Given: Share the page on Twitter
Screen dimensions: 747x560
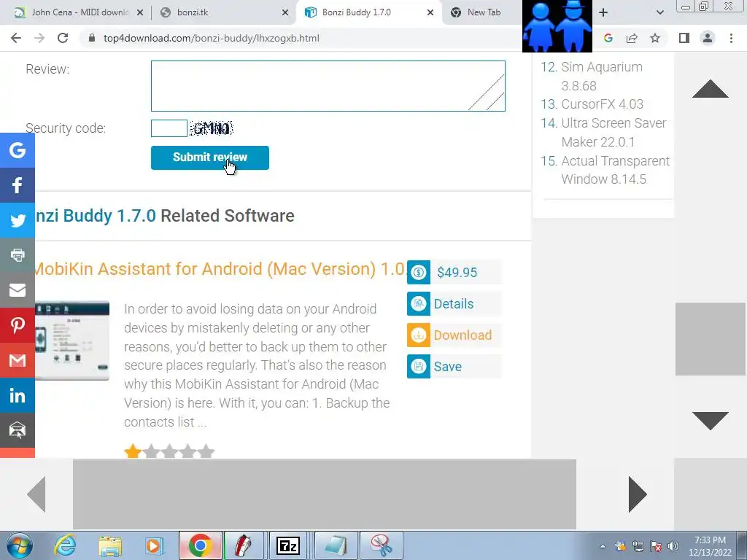Looking at the screenshot, I should (x=18, y=220).
